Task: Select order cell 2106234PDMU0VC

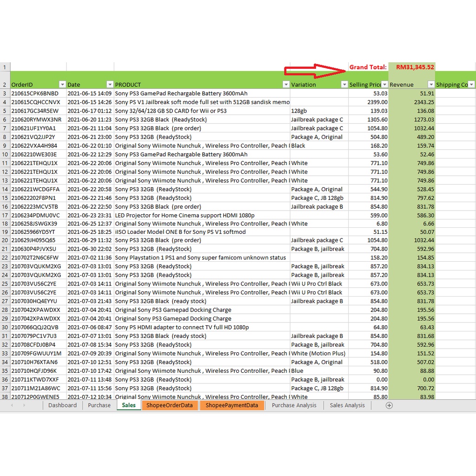Action: click(x=38, y=216)
